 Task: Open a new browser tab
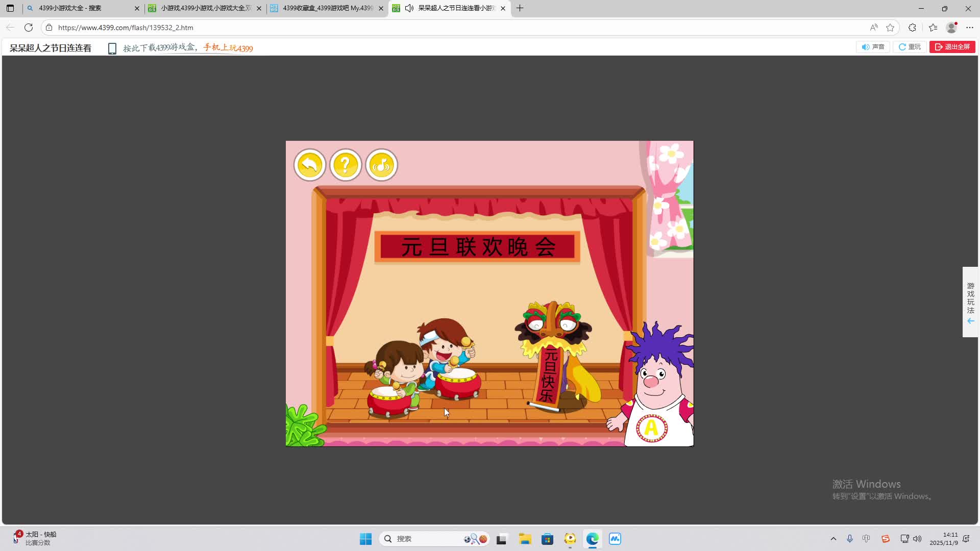(x=520, y=8)
